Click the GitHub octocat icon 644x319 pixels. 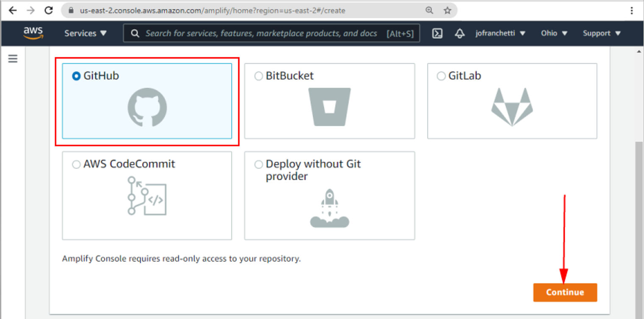[x=147, y=106]
